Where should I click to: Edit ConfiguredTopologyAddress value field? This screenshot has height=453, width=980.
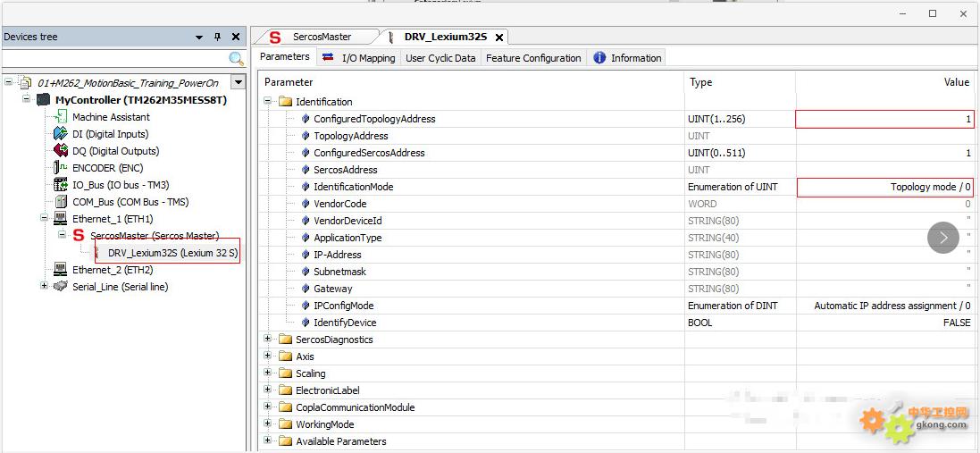click(884, 119)
